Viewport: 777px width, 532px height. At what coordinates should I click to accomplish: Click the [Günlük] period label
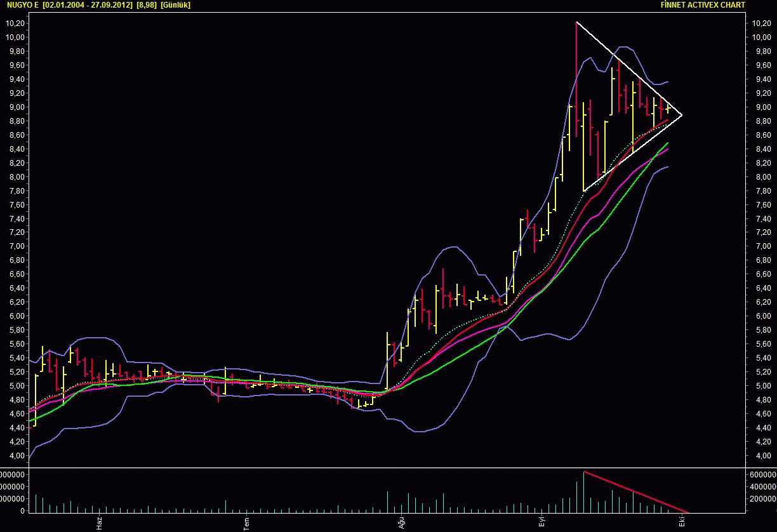(175, 5)
